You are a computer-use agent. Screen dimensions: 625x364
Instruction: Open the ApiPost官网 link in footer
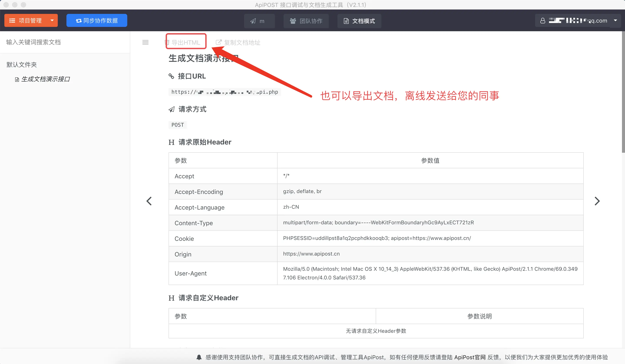pos(470,357)
